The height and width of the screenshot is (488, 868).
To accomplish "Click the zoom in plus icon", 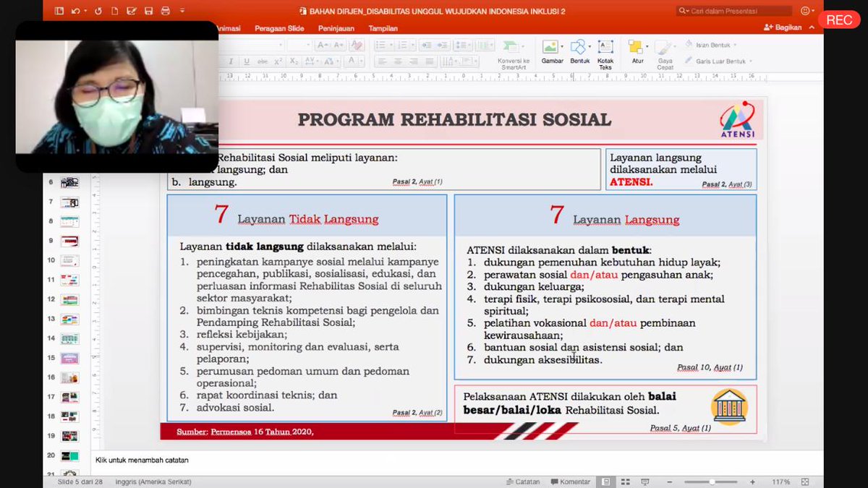I will click(752, 481).
